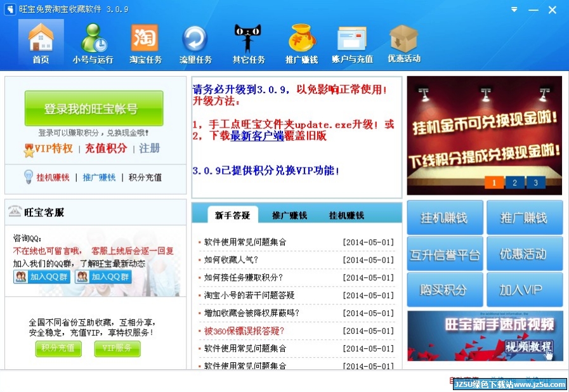
Task: Switch to the 新手答疑 tab
Action: pyautogui.click(x=233, y=215)
